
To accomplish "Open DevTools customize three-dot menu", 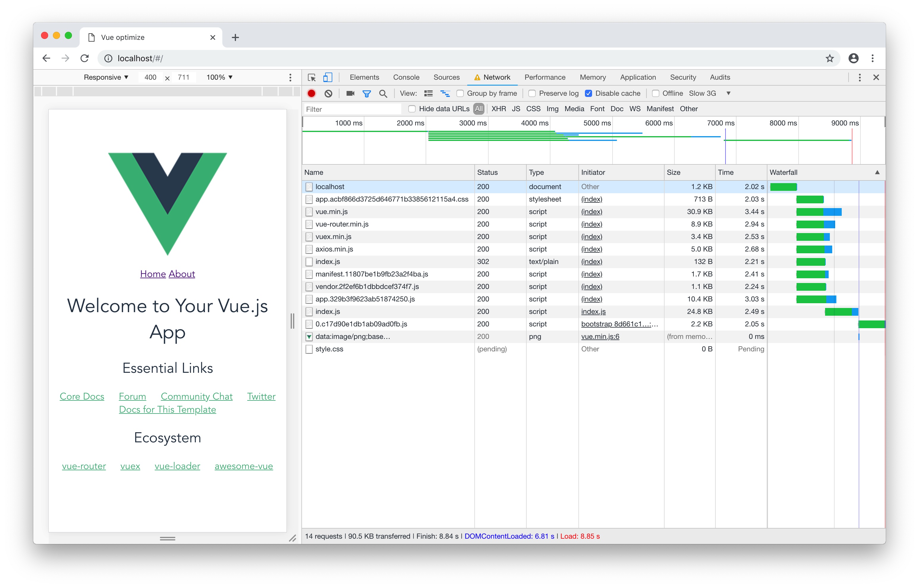I will point(860,78).
